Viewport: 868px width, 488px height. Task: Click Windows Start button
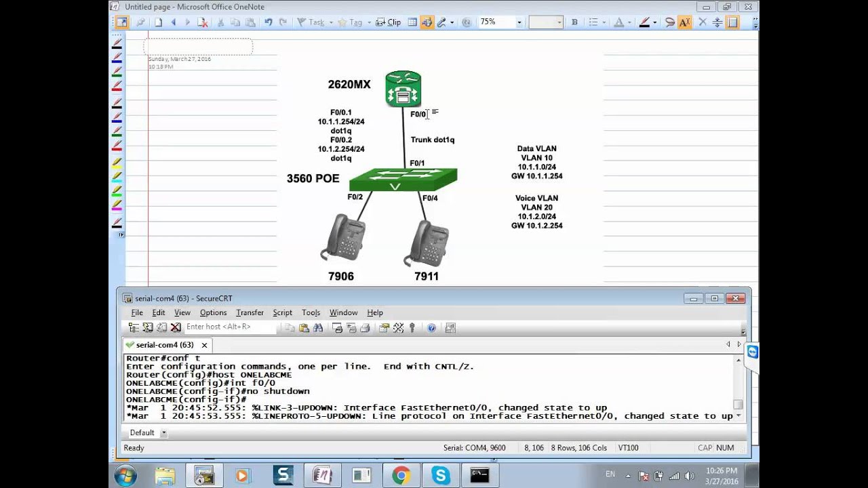(x=125, y=476)
